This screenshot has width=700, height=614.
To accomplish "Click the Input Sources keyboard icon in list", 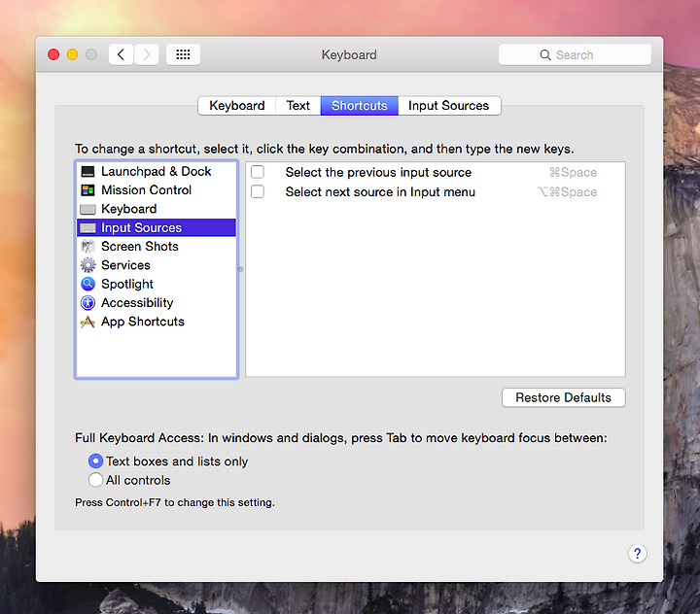I will coord(87,228).
